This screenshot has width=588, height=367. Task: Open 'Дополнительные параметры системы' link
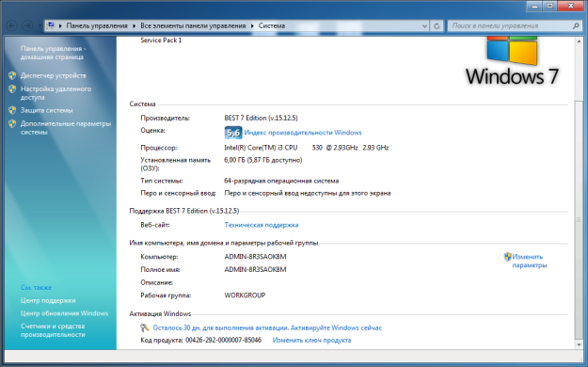click(x=66, y=128)
